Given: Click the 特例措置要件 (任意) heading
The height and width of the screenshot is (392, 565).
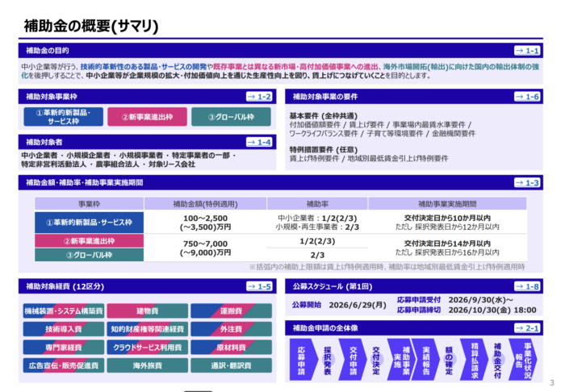Looking at the screenshot, I should point(323,150).
